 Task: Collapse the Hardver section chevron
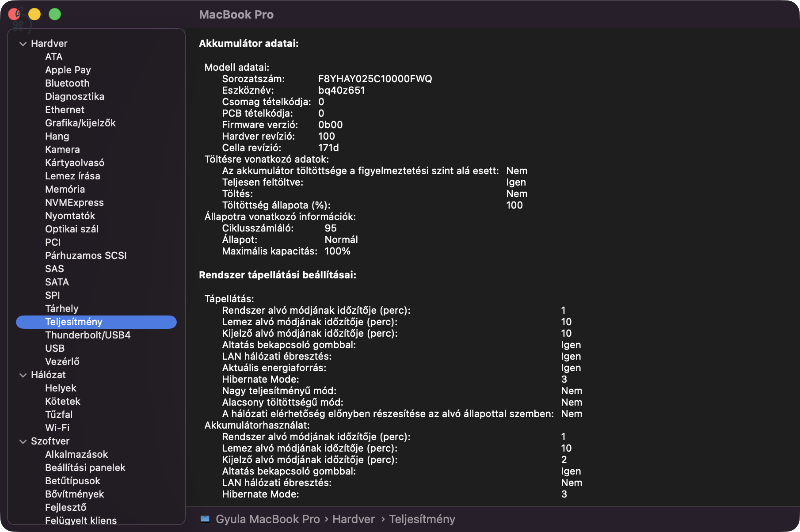[23, 44]
